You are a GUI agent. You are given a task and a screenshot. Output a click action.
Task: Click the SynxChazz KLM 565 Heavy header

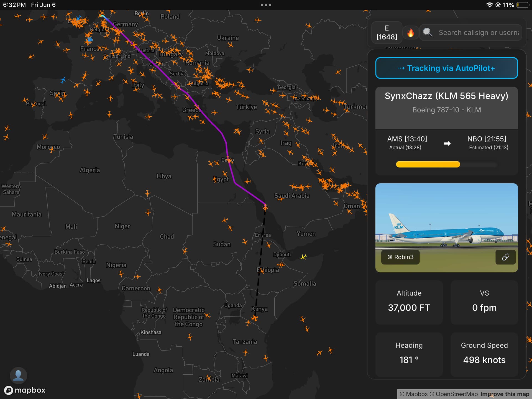tap(446, 96)
